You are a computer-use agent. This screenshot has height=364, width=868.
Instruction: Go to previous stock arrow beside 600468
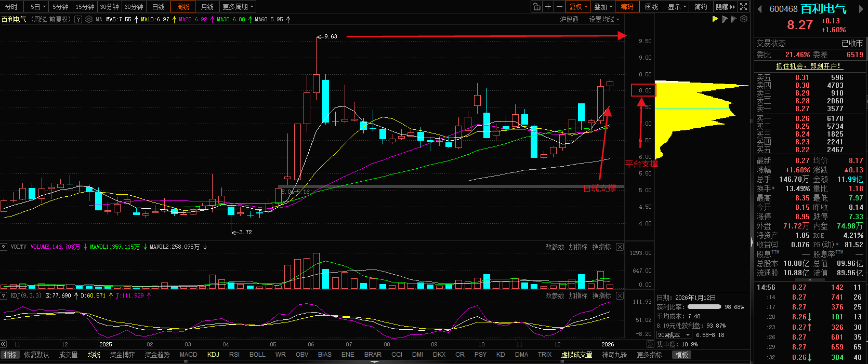coord(759,9)
